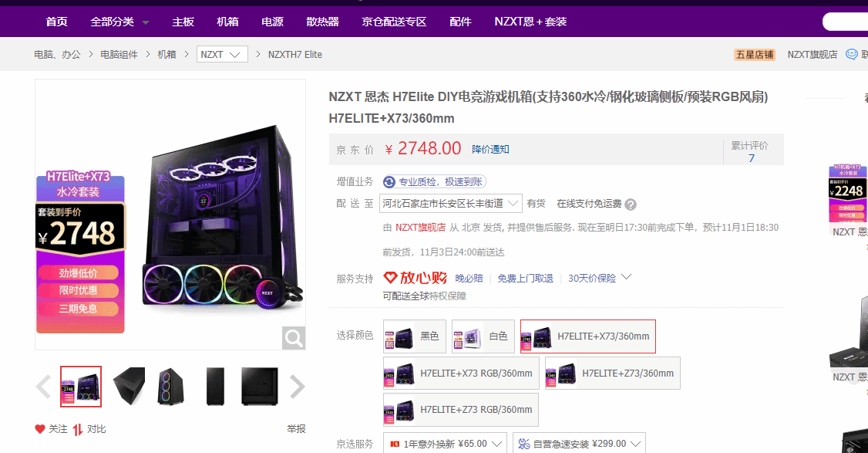Open the 配件 navigation item

(x=460, y=22)
